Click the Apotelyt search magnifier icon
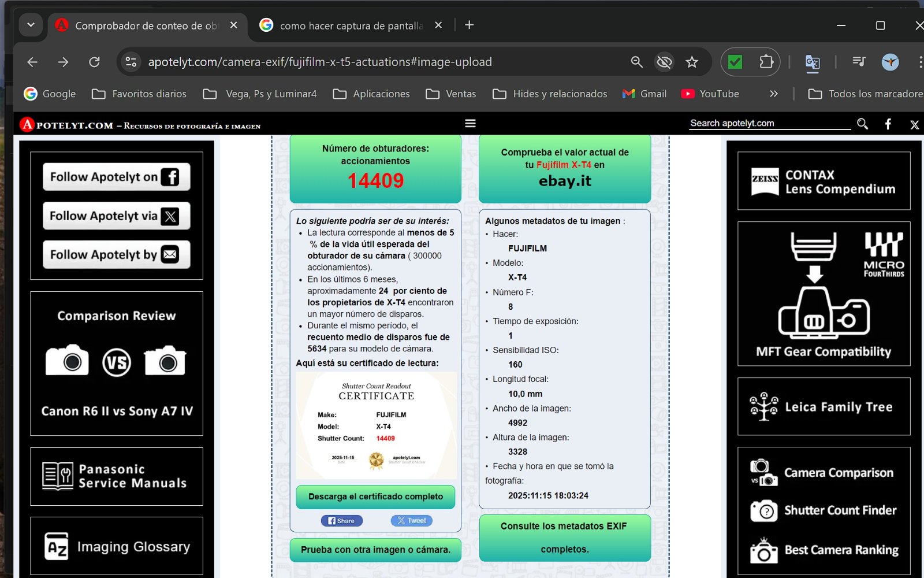The width and height of the screenshot is (924, 578). tap(862, 124)
